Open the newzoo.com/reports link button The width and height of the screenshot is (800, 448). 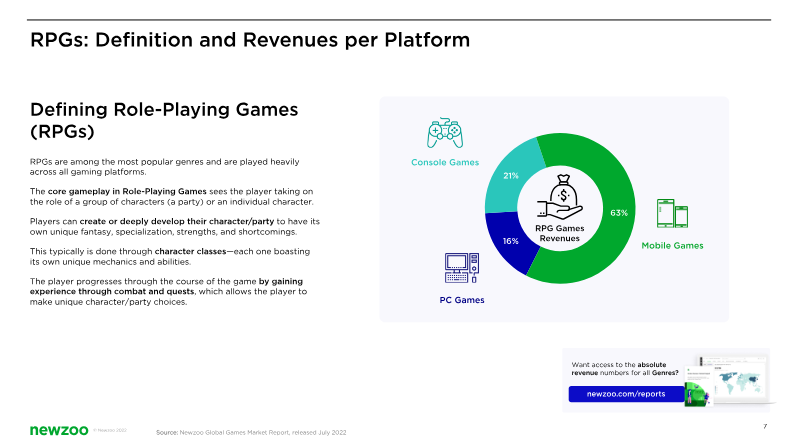(x=626, y=394)
